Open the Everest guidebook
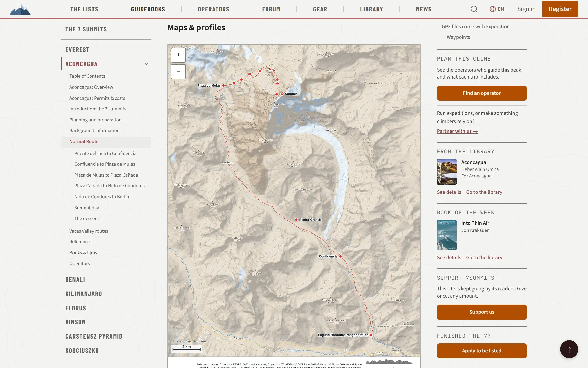588x368 pixels. 77,50
